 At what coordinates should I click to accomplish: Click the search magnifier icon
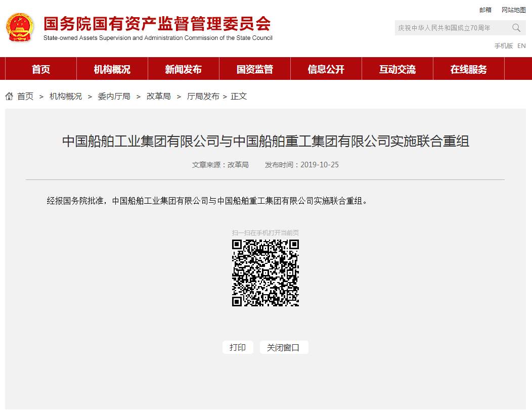pos(516,28)
